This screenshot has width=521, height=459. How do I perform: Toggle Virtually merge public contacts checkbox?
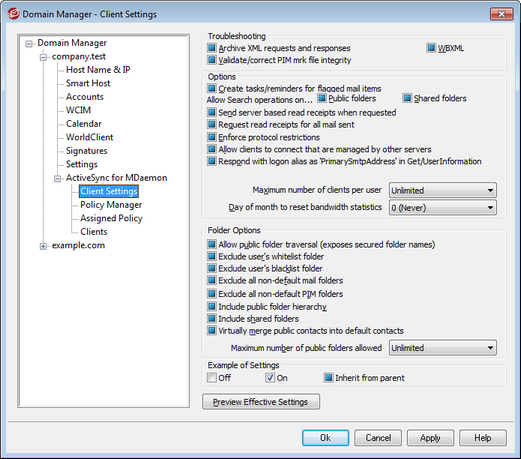(x=211, y=330)
